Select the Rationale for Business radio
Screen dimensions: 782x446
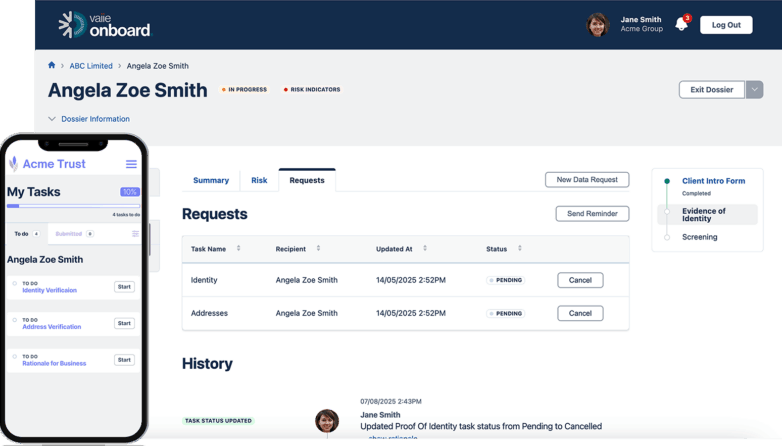click(15, 356)
